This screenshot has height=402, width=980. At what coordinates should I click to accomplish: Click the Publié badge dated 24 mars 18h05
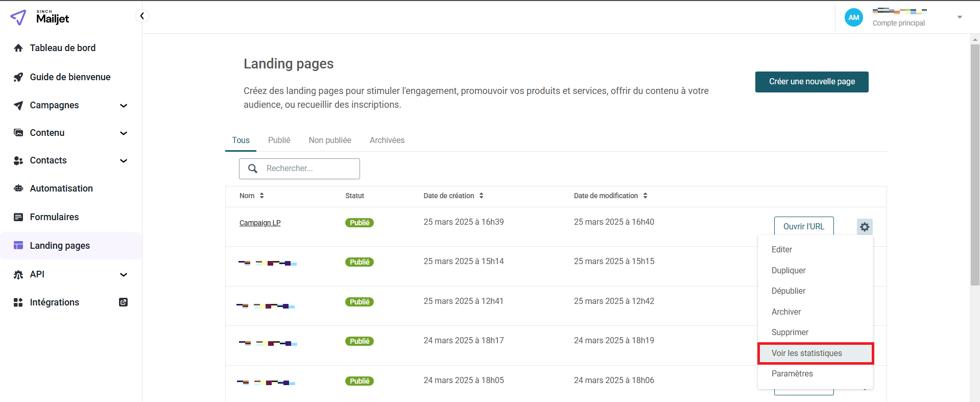click(360, 381)
